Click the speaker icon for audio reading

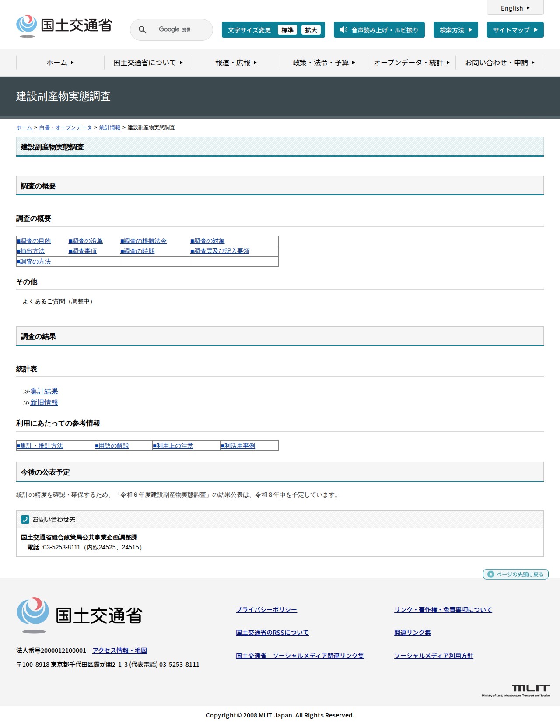344,30
